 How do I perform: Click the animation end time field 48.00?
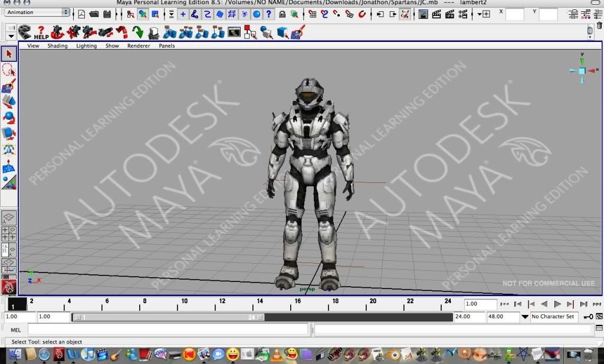[503, 317]
